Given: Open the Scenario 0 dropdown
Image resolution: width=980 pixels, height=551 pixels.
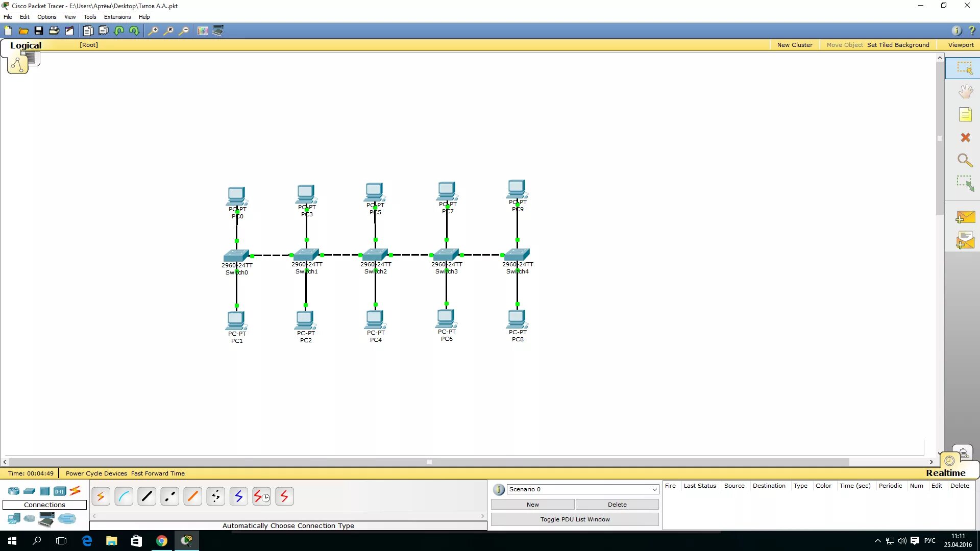Looking at the screenshot, I should point(654,489).
